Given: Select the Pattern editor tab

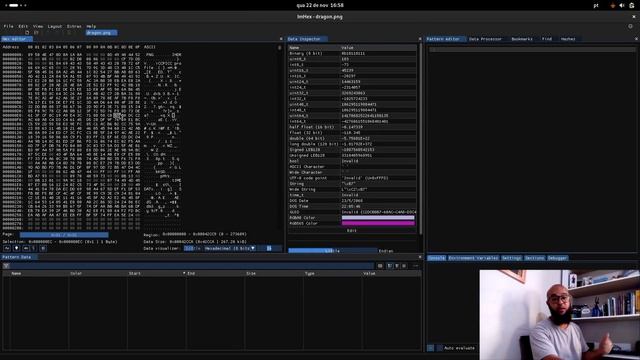Looking at the screenshot, I should [445, 39].
